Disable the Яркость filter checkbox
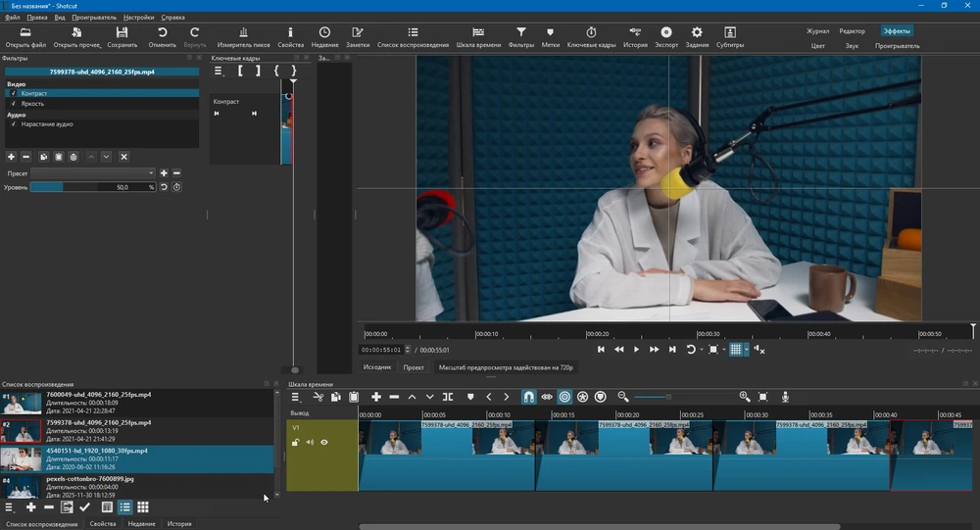Image resolution: width=980 pixels, height=530 pixels. [x=13, y=103]
